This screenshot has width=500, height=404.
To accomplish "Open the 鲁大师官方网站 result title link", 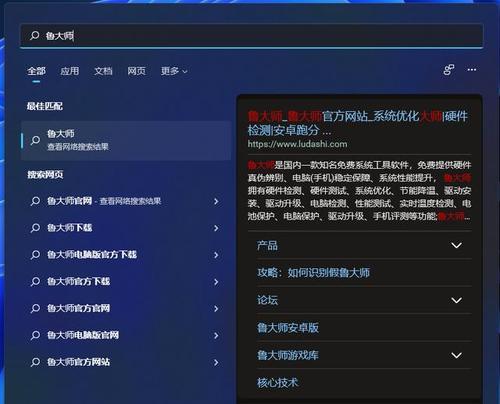I will (358, 123).
